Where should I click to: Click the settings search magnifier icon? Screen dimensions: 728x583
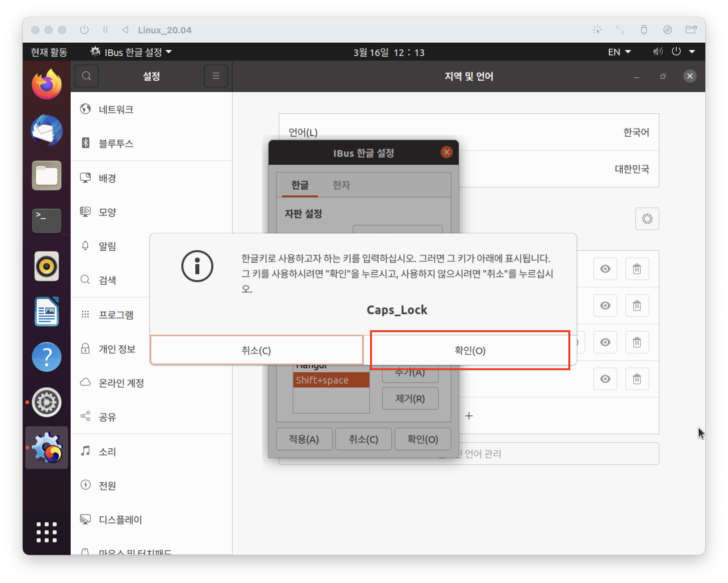86,76
